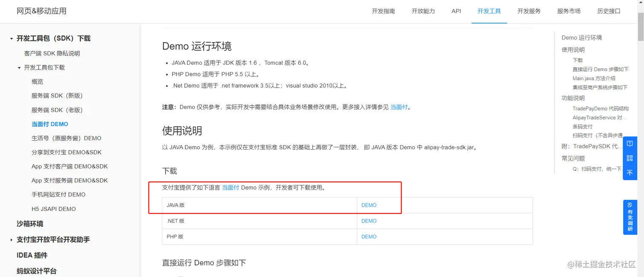Viewport: 644px width, 277px height.
Task: Open 服务端 SDK（老版） in sidebar
Action: [x=57, y=110]
